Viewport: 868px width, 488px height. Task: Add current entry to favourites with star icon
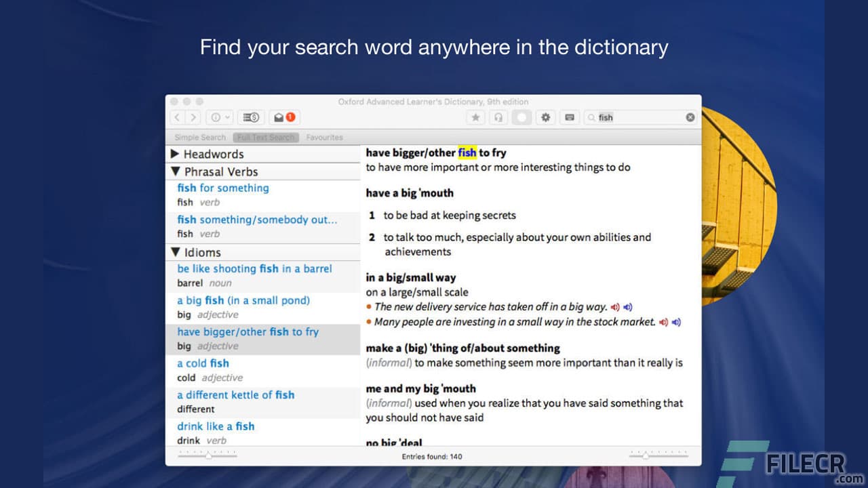point(475,117)
